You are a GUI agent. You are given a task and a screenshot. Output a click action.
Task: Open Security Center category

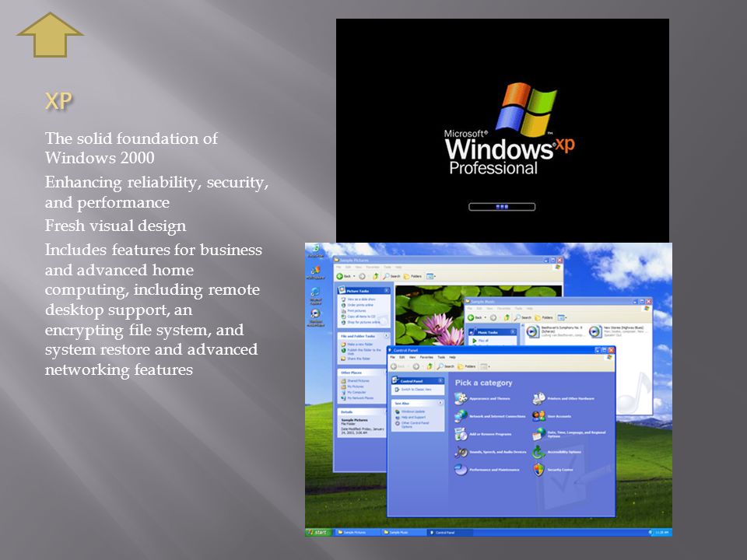point(552,470)
